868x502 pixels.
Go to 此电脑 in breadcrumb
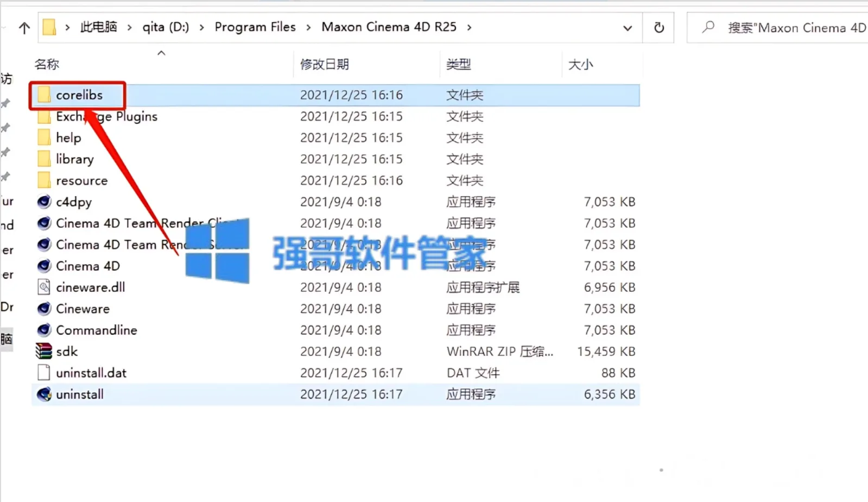click(98, 27)
